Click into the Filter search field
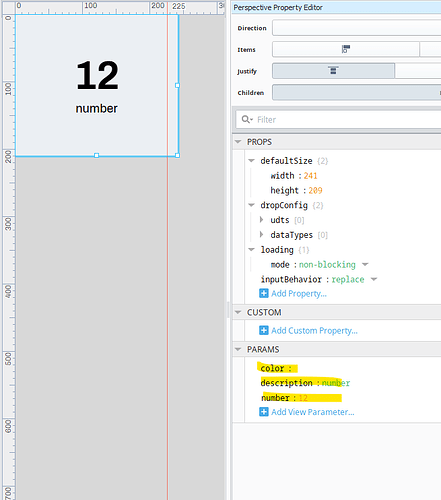 click(347, 119)
